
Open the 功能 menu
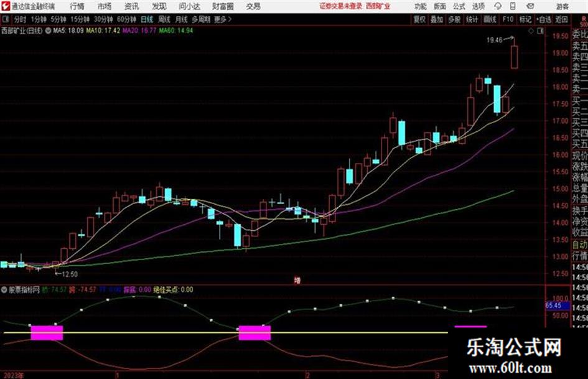pos(421,6)
